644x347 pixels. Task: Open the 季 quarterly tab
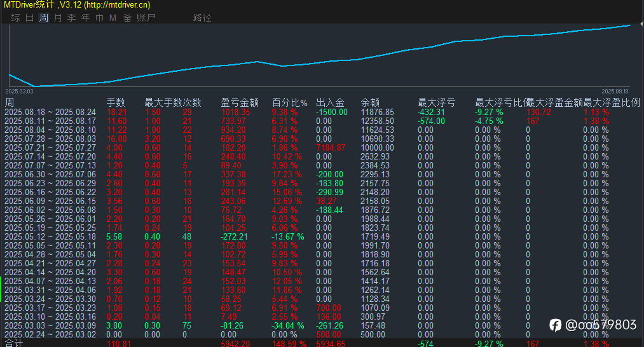[x=71, y=18]
